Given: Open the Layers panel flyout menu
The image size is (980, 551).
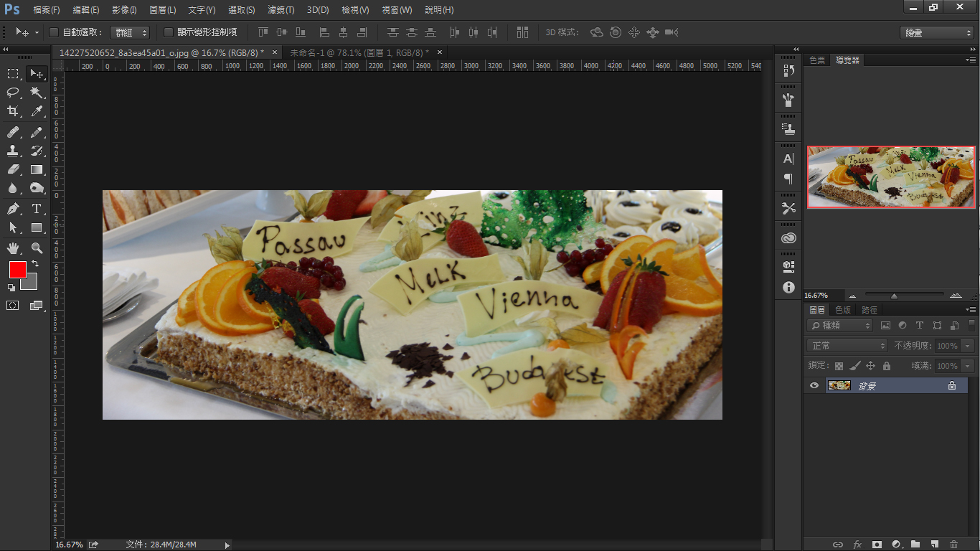Looking at the screenshot, I should pos(971,310).
